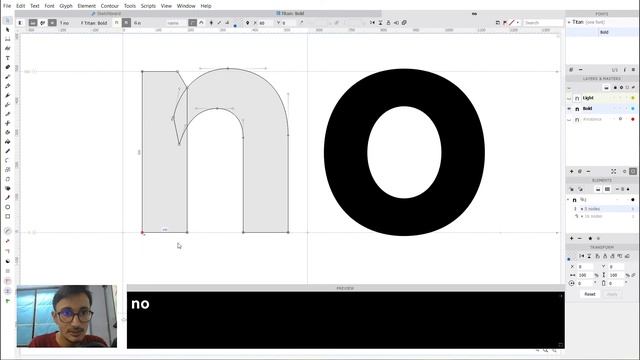Click the black o glyph in canvas
Image resolution: width=640 pixels, height=360 pixels.
pos(404,152)
